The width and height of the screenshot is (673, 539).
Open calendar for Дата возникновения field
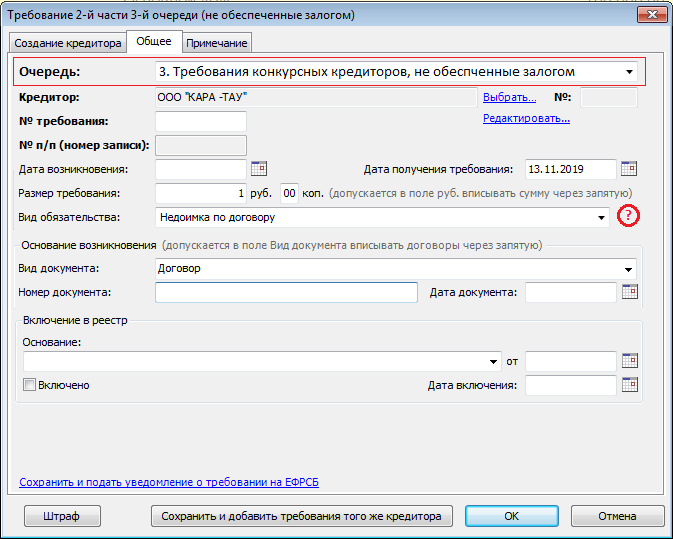tap(258, 169)
